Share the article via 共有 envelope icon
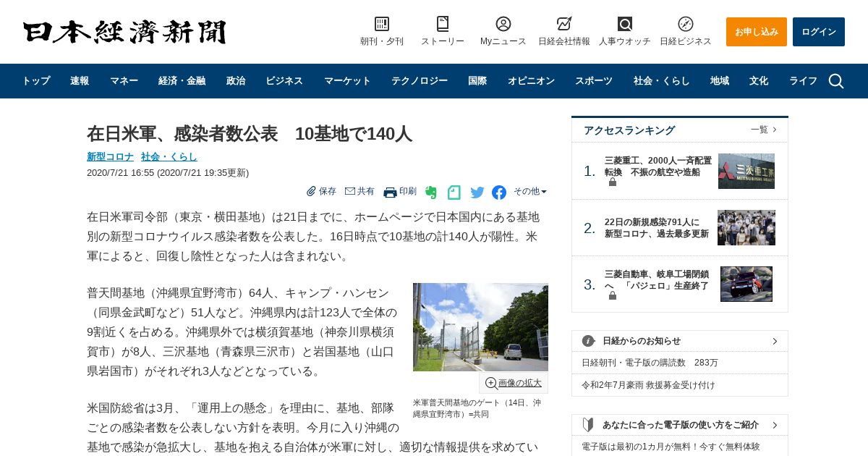Image resolution: width=868 pixels, height=456 pixels. pyautogui.click(x=350, y=191)
